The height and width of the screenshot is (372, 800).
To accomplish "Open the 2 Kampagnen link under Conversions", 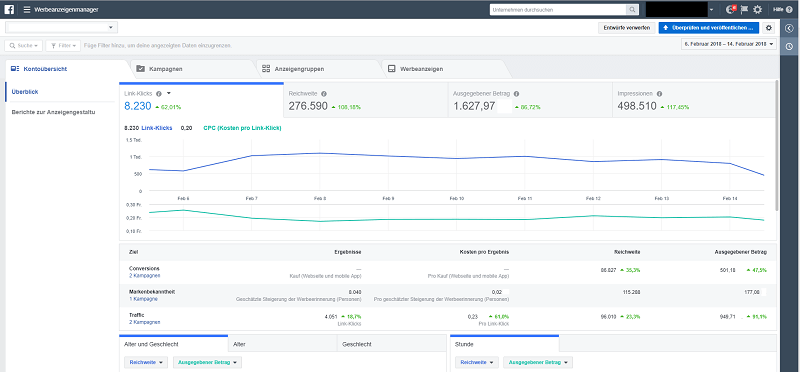I will tap(144, 276).
